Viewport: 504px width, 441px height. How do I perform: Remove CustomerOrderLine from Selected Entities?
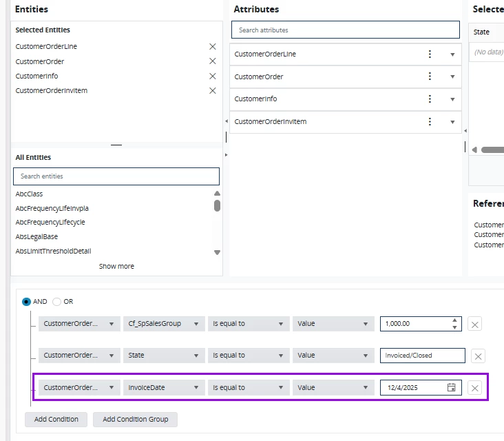point(213,47)
